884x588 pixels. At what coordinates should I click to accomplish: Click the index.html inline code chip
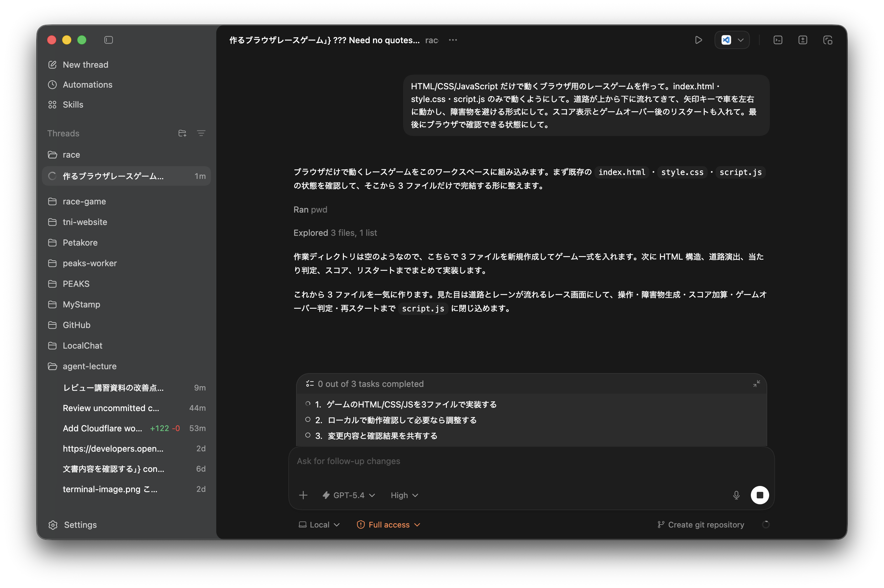pyautogui.click(x=622, y=172)
